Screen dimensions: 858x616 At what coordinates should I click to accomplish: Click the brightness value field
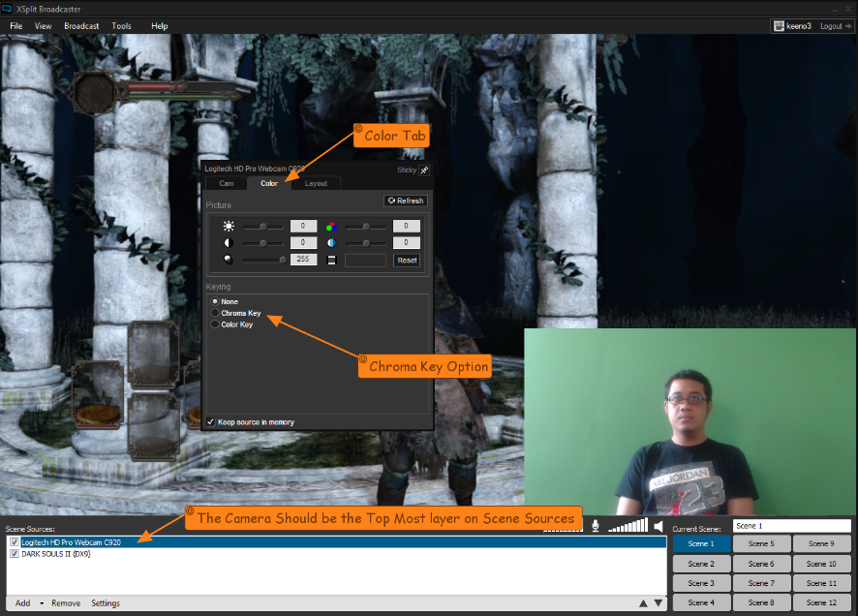[x=303, y=226]
